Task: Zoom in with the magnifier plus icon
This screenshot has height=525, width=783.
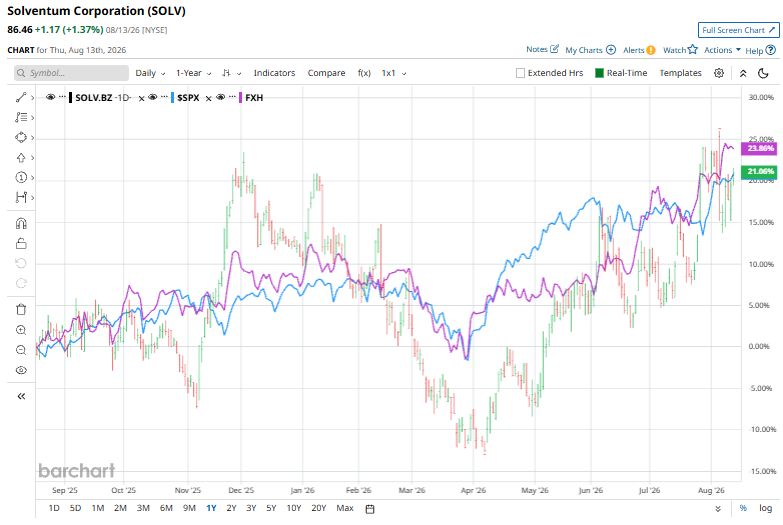Action: click(21, 330)
